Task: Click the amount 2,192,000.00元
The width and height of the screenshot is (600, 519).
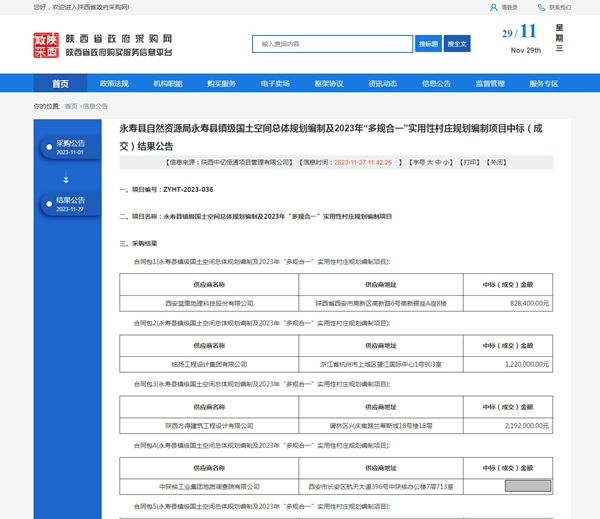Action: (527, 426)
